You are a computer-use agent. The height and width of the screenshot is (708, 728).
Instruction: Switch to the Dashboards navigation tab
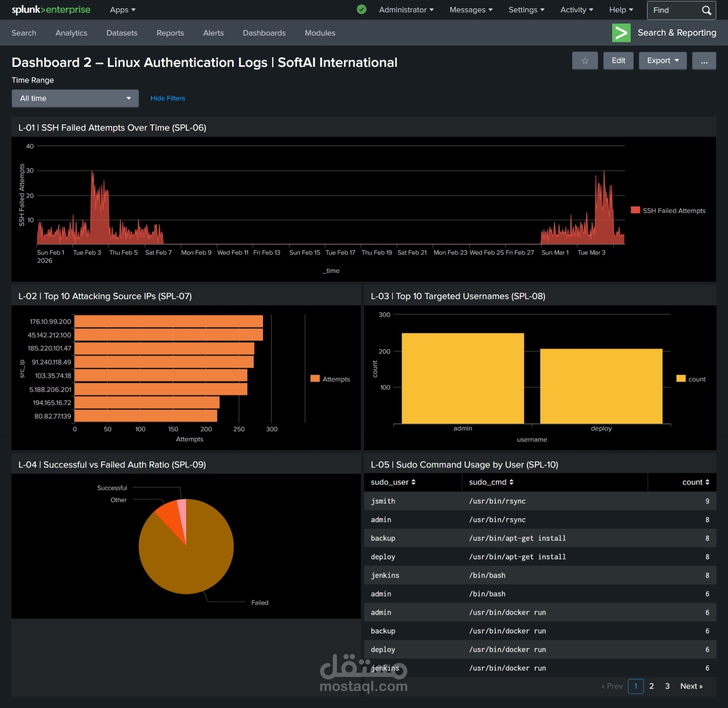click(264, 33)
